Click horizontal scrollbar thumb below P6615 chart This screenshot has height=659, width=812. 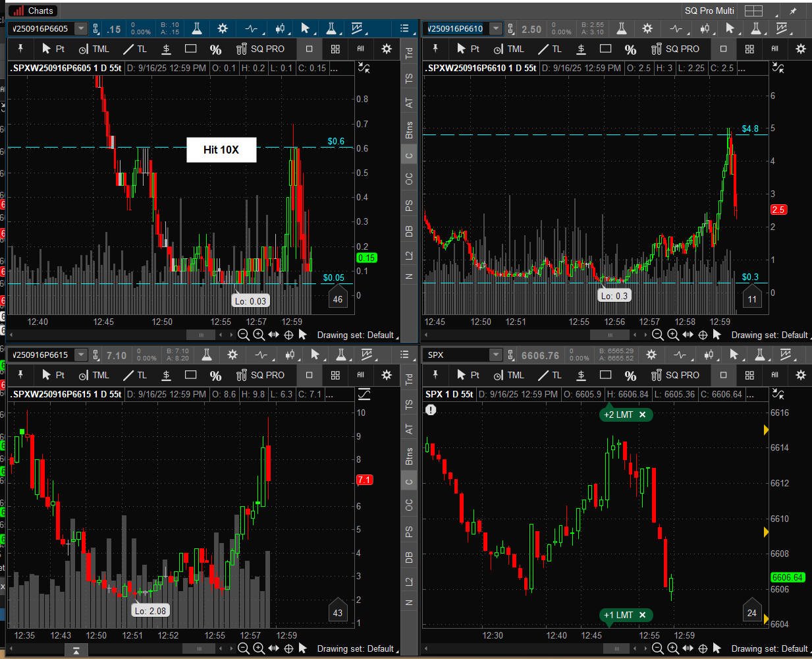(x=198, y=648)
